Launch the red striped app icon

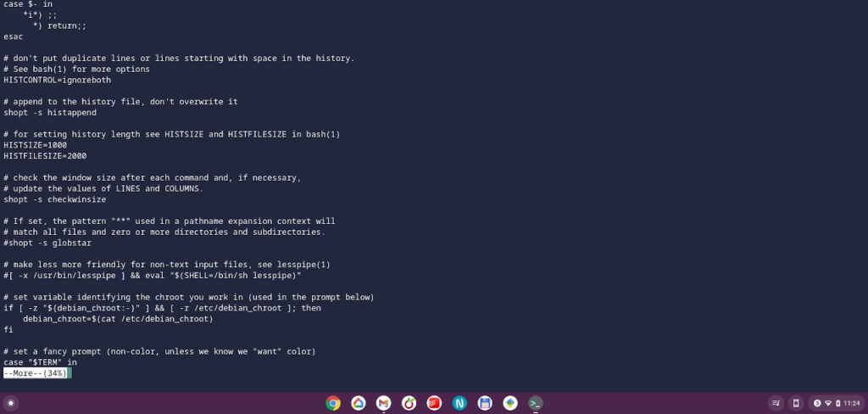[x=434, y=403]
